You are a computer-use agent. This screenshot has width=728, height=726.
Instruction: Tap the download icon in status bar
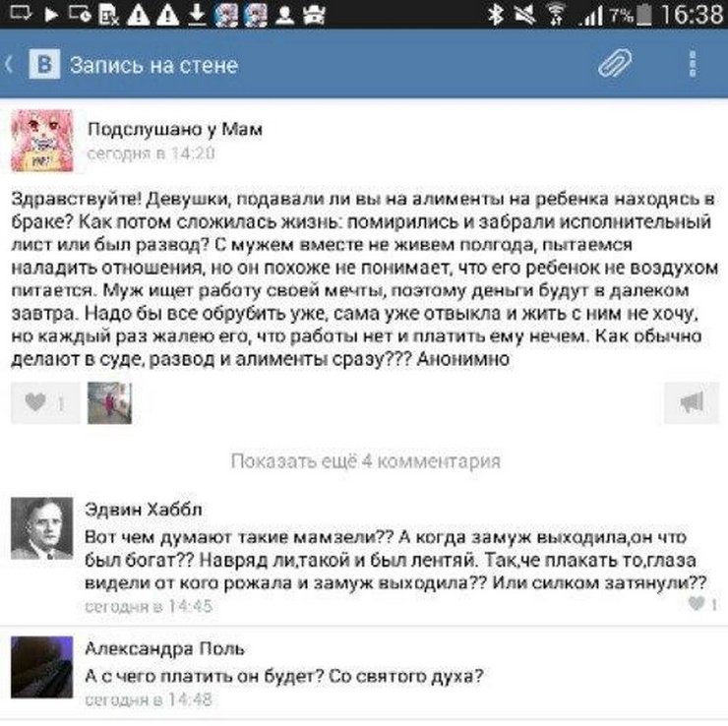tap(197, 14)
